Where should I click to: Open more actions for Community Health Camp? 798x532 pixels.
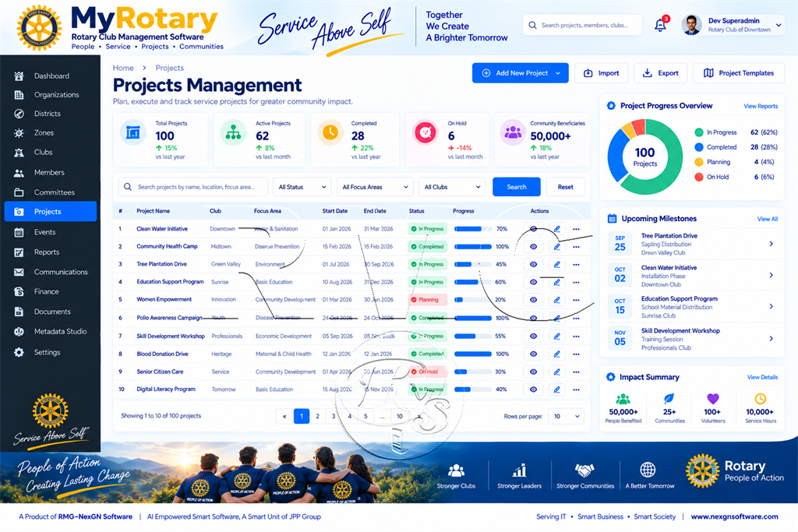576,247
